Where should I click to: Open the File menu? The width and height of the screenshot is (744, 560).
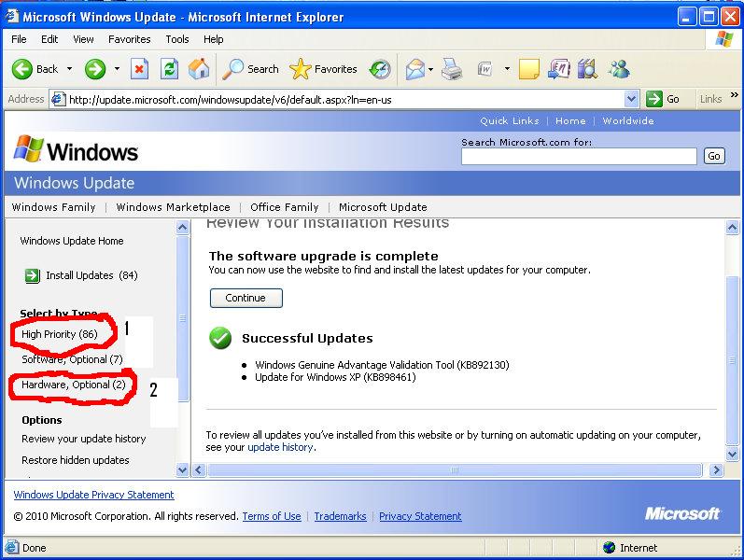pos(19,39)
